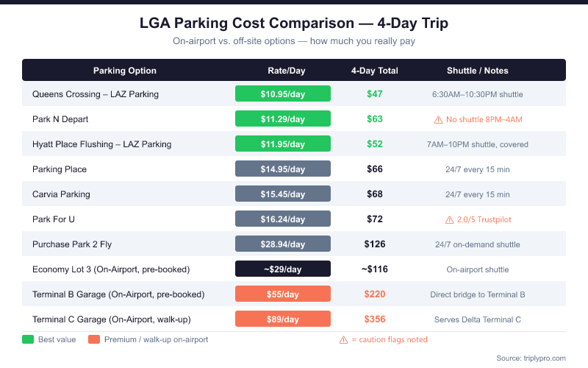Click the Shuttle / Notes column header
Viewport: 588px width, 368px height.
pyautogui.click(x=477, y=71)
